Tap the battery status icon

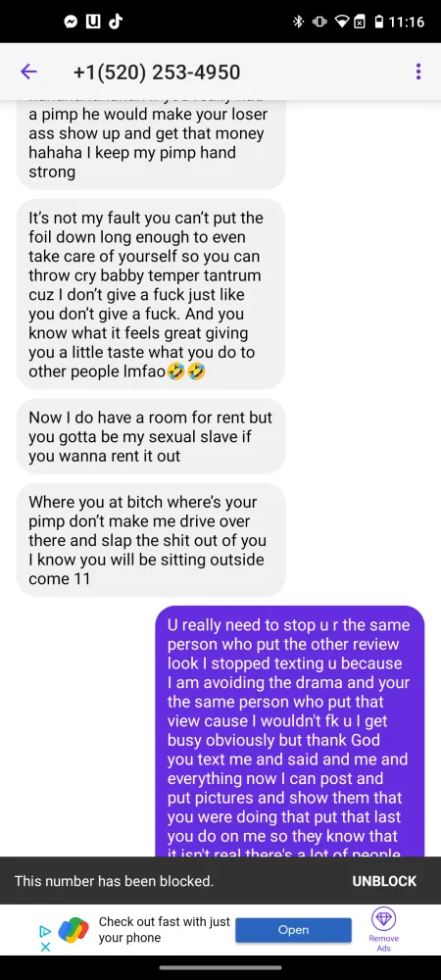pos(378,22)
